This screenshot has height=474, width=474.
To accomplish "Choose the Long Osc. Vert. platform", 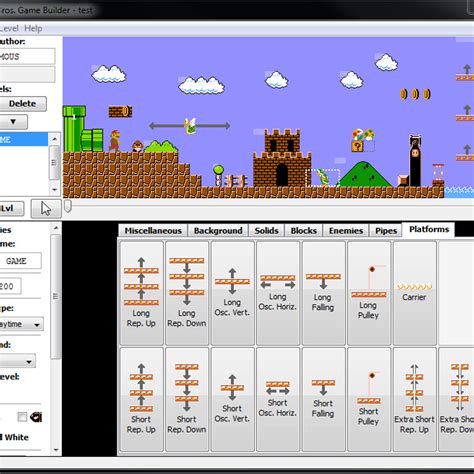I will coord(232,293).
